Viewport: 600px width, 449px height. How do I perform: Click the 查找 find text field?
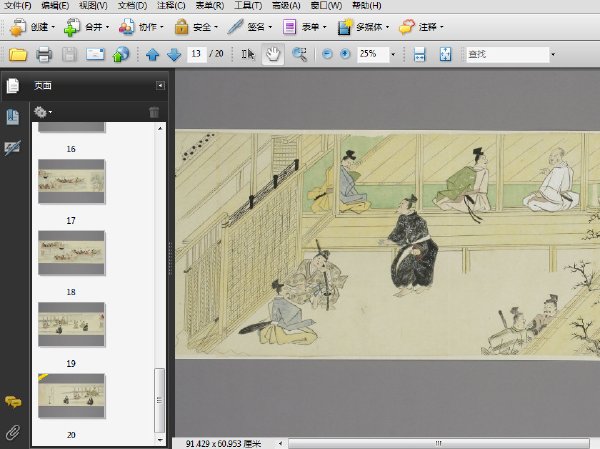508,54
